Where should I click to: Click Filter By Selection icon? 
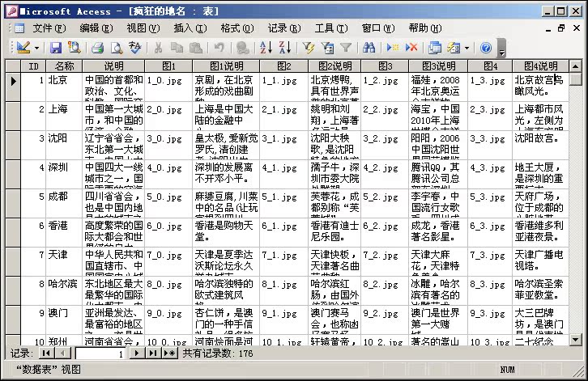point(309,48)
